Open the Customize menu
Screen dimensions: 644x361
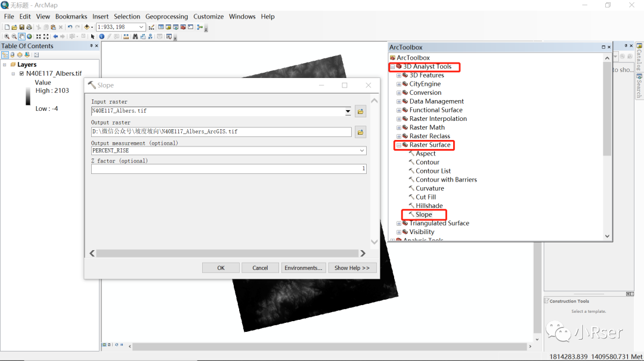(x=208, y=17)
